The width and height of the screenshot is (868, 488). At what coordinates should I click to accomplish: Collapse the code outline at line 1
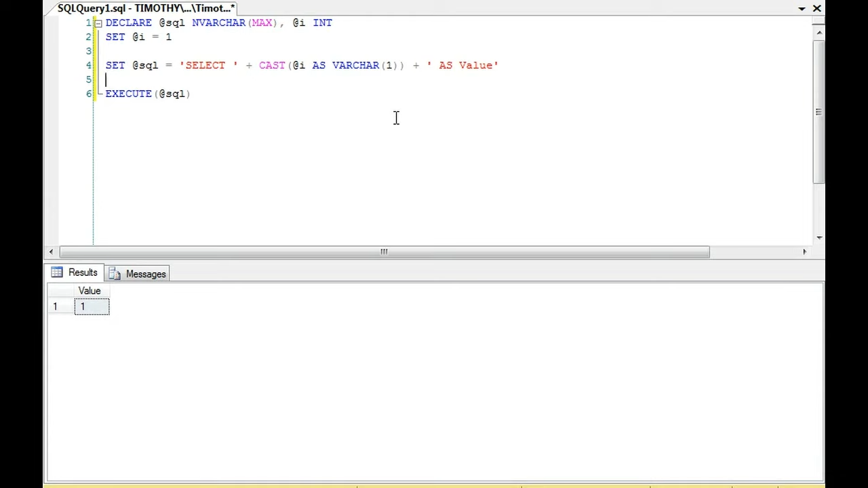click(x=98, y=23)
